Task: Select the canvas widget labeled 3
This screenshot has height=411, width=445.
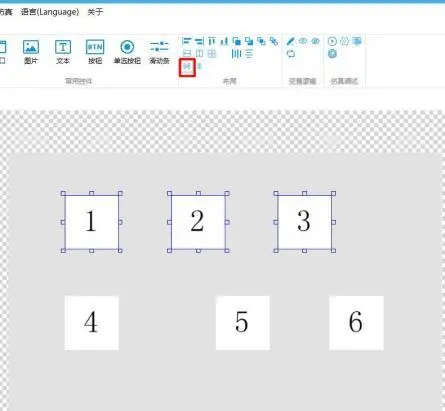Action: coord(304,222)
